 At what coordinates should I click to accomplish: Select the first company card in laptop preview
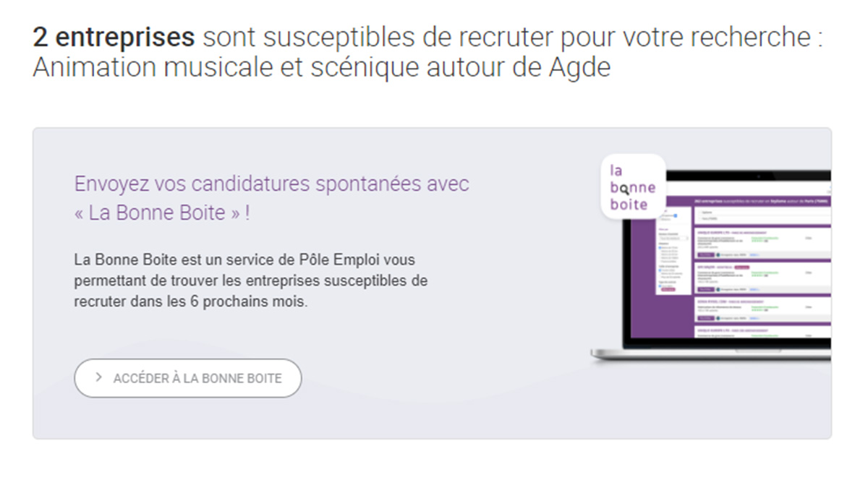762,244
